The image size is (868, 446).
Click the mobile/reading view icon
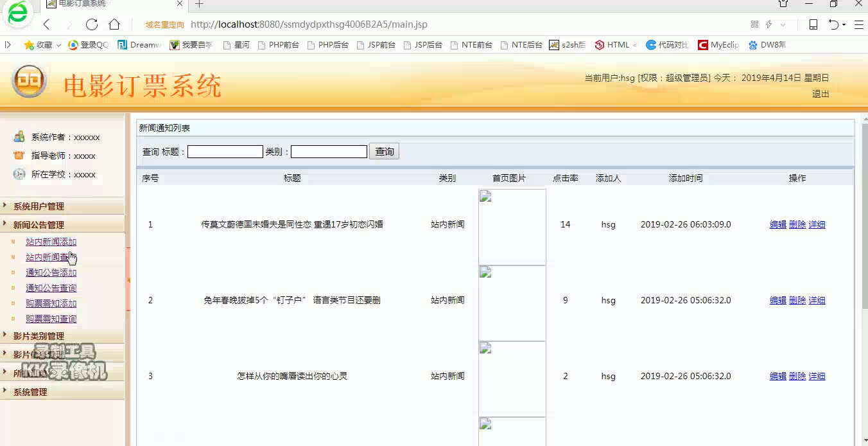(813, 24)
